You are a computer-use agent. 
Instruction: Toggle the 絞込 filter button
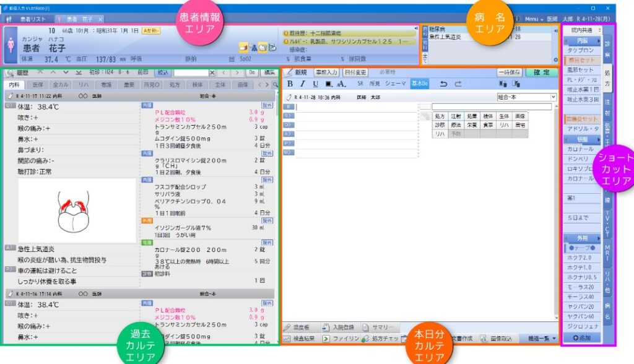[x=162, y=72]
